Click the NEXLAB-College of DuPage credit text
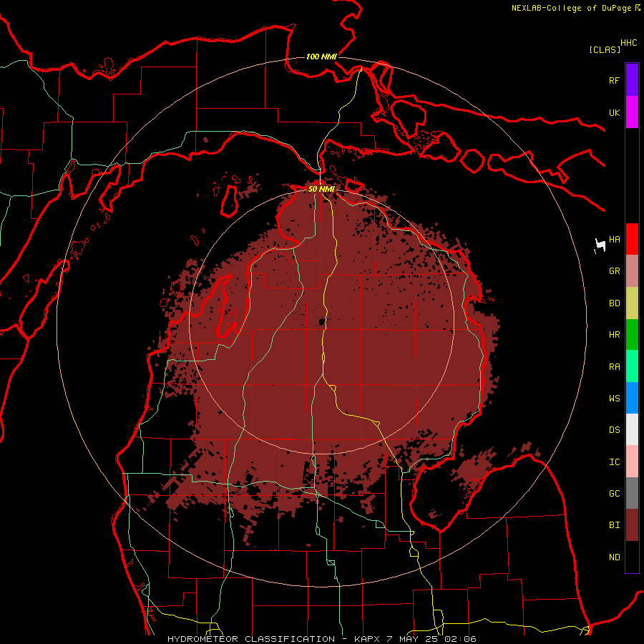This screenshot has height=644, width=644. click(x=571, y=8)
